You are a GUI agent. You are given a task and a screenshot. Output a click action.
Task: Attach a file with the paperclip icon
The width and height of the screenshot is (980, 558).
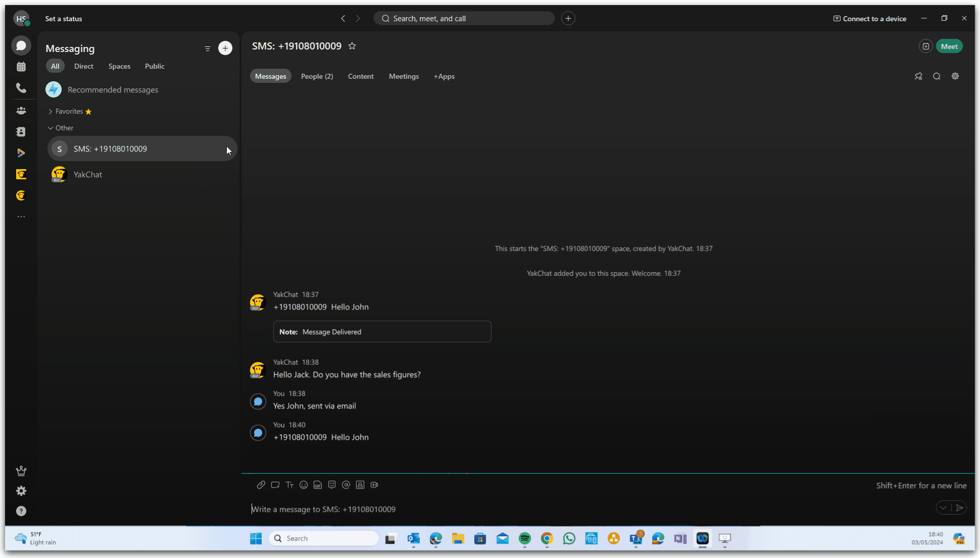261,485
